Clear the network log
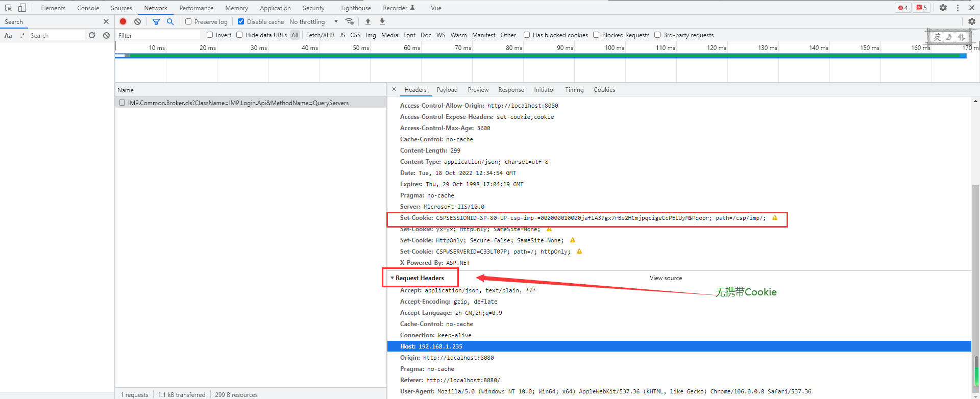The height and width of the screenshot is (399, 980). pyautogui.click(x=137, y=21)
